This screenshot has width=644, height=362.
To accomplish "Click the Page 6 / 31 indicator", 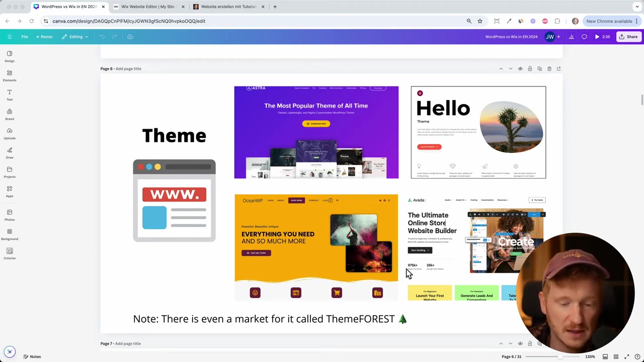I will (x=511, y=356).
